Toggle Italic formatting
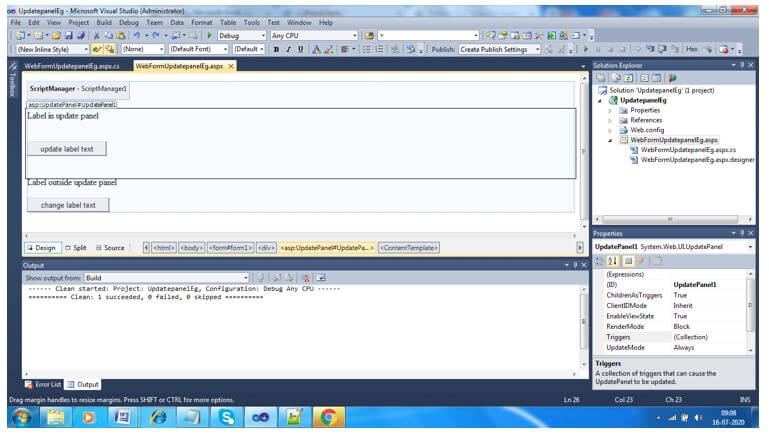 (288, 49)
